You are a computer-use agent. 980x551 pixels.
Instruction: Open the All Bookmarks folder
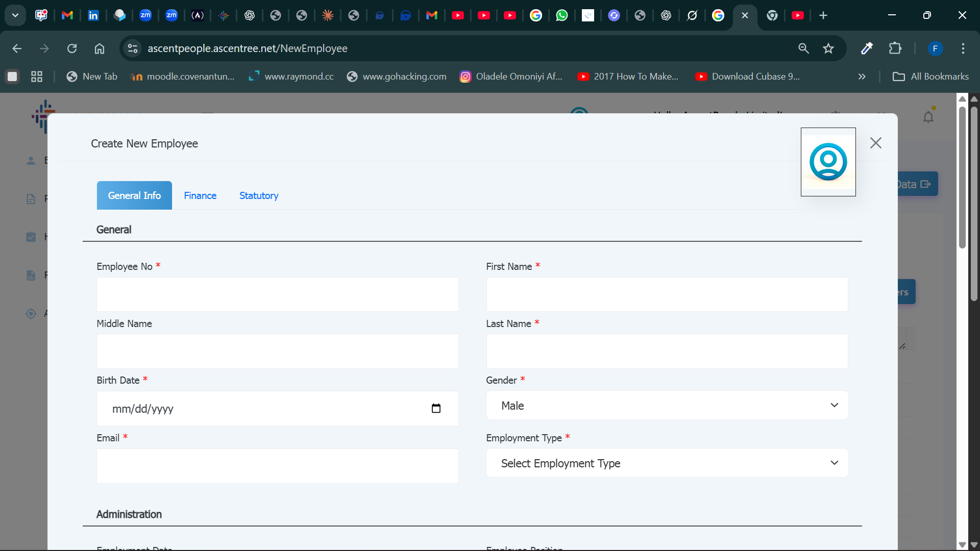click(x=930, y=77)
